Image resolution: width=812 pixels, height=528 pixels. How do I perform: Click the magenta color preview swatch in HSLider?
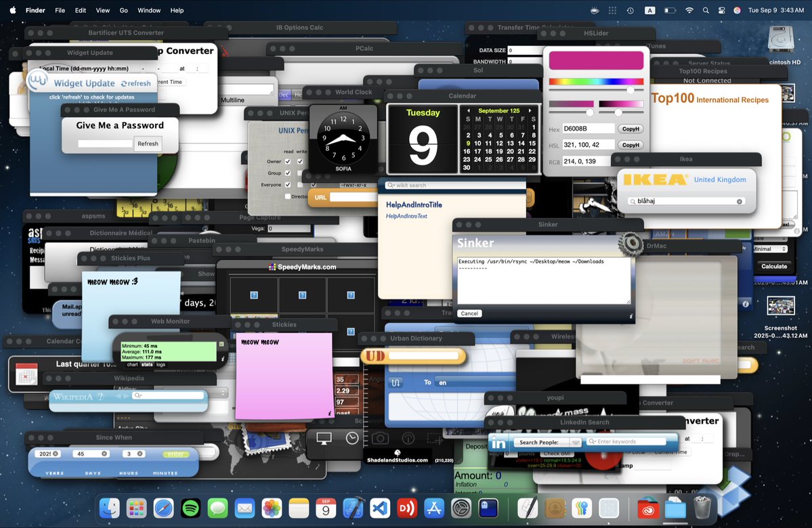(x=596, y=60)
